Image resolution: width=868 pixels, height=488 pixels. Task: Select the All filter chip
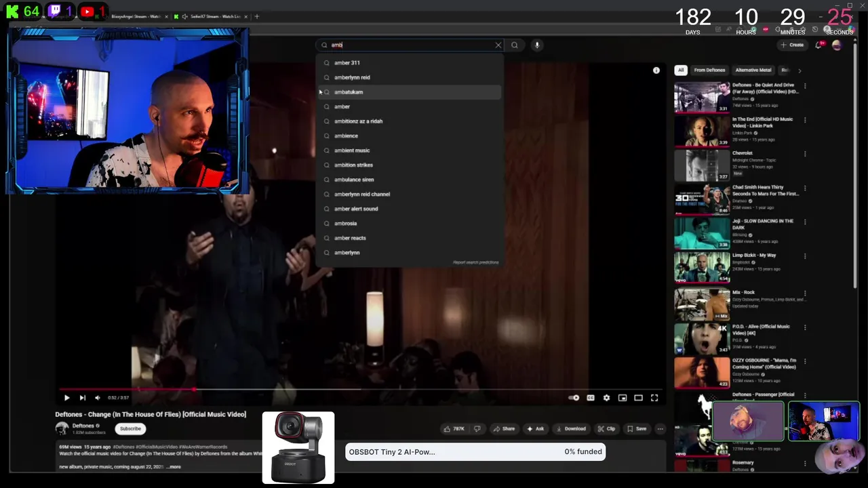coord(680,70)
